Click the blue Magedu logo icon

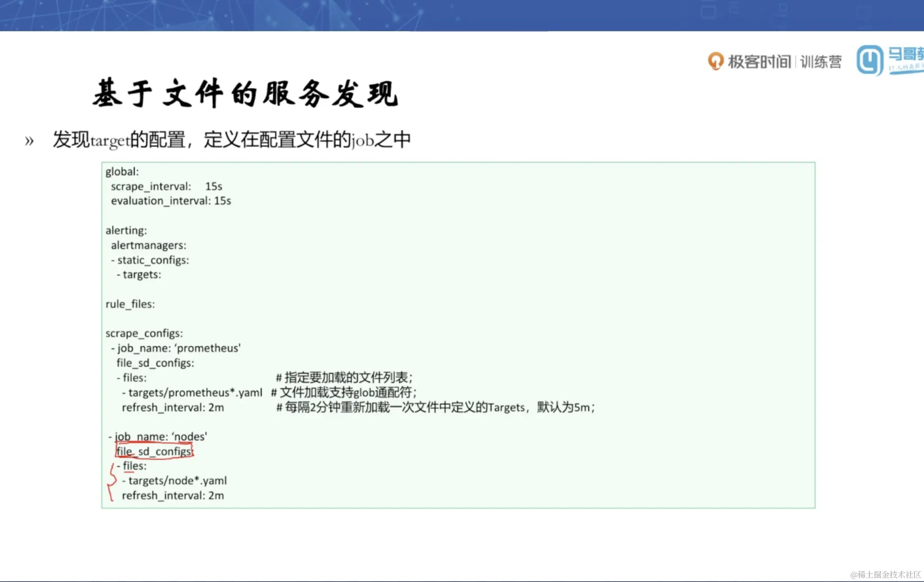pos(870,61)
